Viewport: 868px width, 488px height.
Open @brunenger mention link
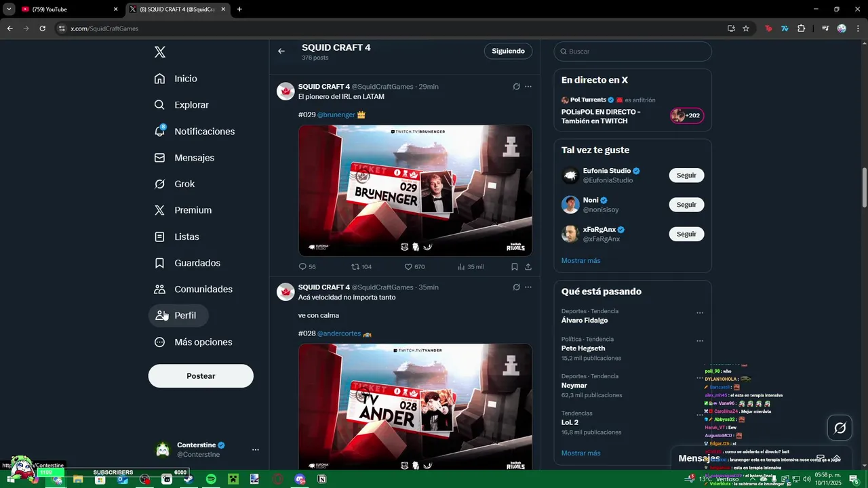pyautogui.click(x=336, y=115)
